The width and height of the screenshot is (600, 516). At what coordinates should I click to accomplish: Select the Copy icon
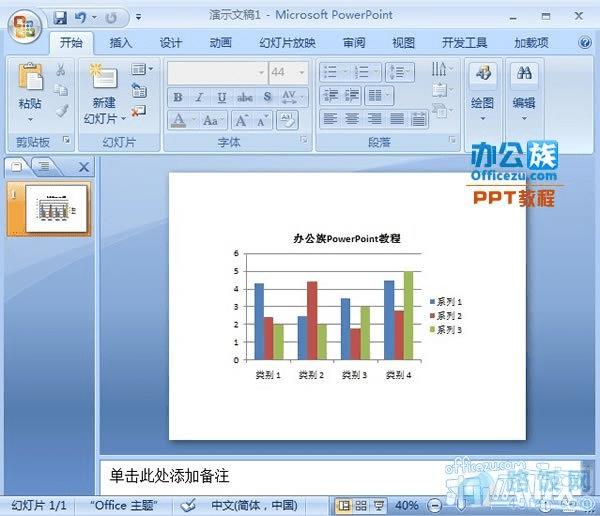(61, 90)
